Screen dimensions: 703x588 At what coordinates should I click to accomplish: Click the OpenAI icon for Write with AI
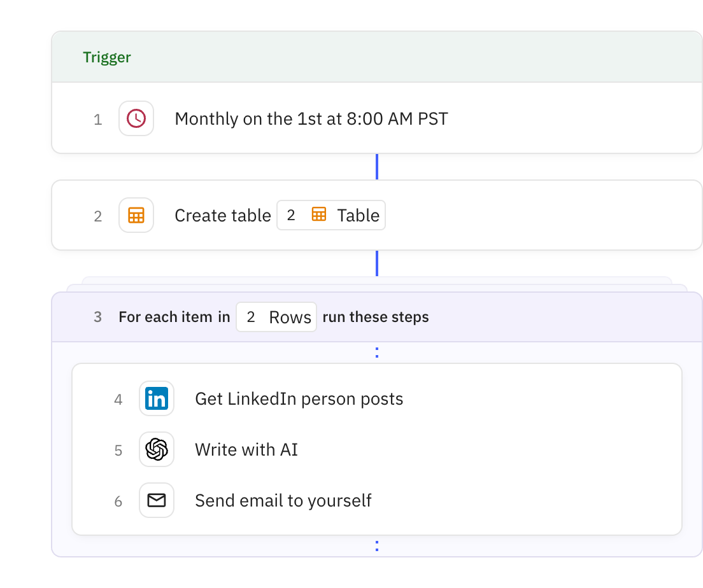click(157, 449)
